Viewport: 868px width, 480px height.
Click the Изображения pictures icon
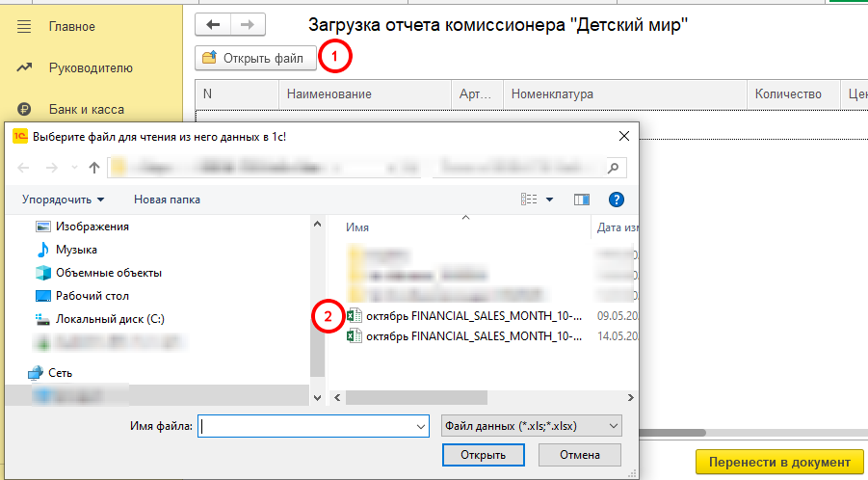[x=42, y=227]
